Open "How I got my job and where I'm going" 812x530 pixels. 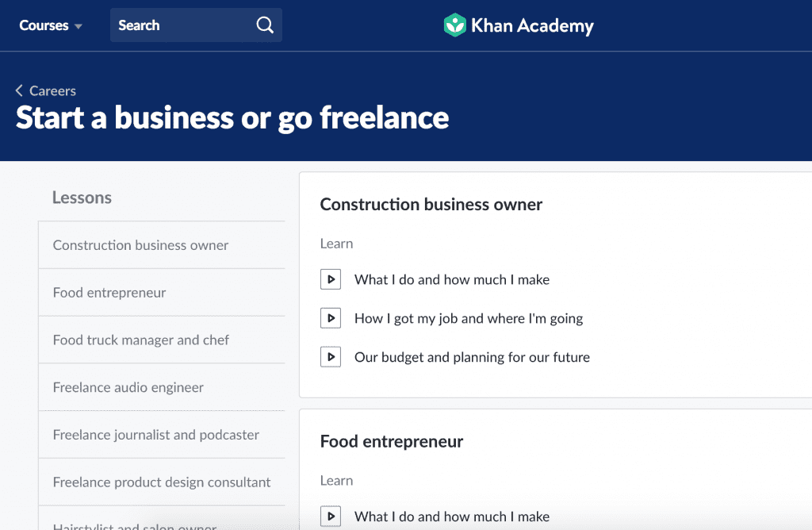point(469,318)
